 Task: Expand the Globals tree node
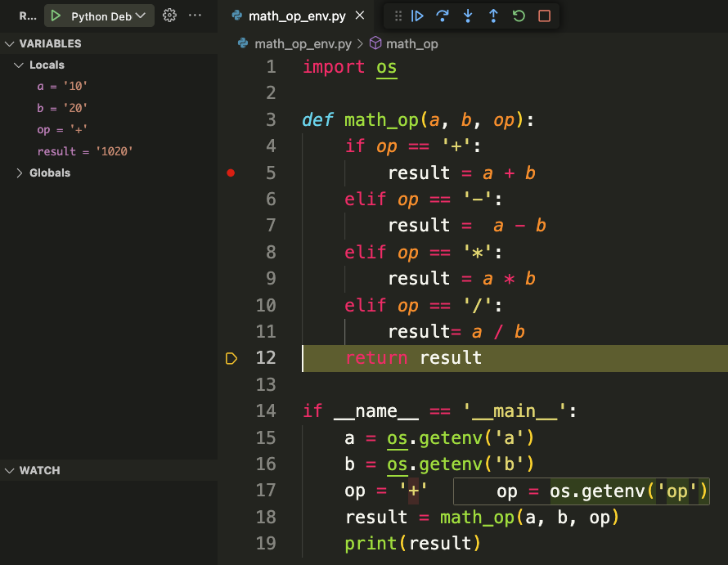click(19, 173)
